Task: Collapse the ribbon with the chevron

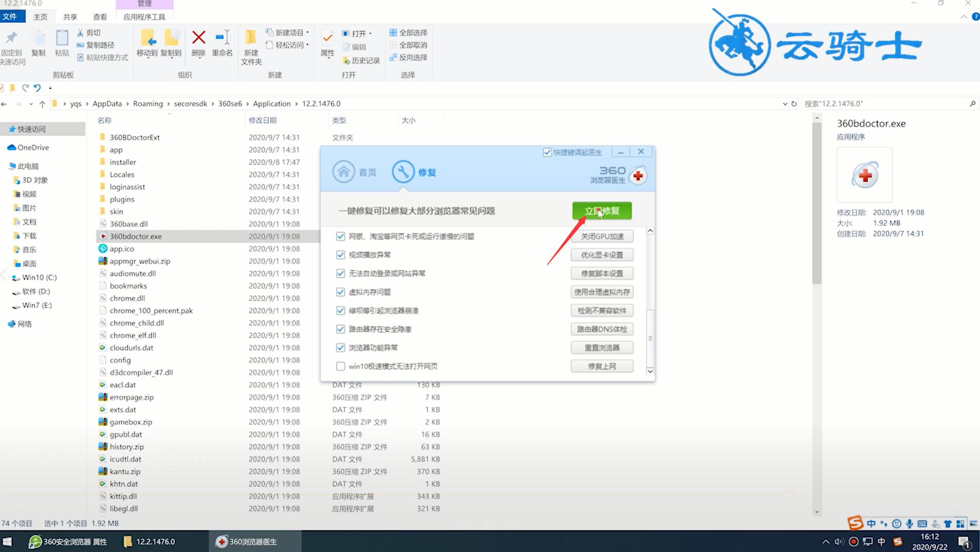Action: tap(964, 16)
